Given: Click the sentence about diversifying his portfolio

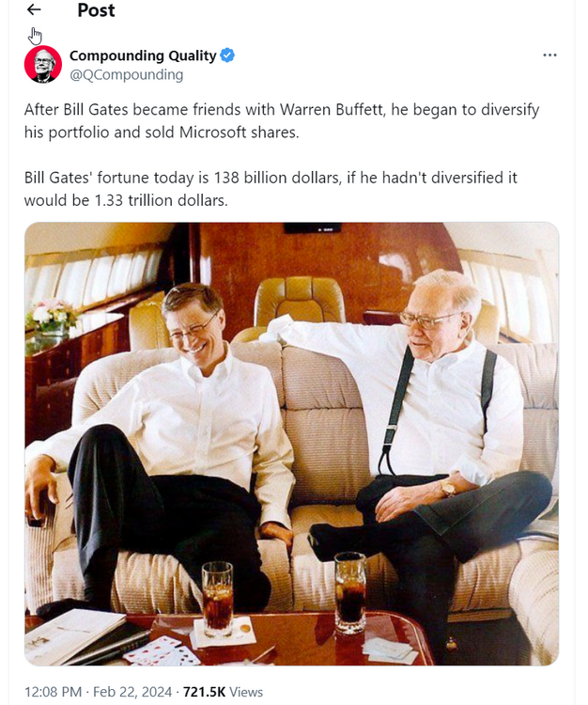Looking at the screenshot, I should (x=282, y=121).
